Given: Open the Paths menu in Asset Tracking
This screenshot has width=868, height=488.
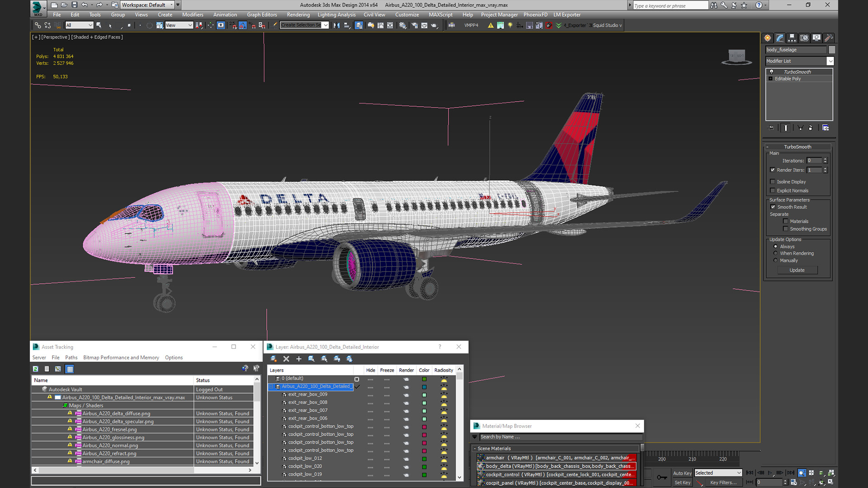Looking at the screenshot, I should 71,357.
